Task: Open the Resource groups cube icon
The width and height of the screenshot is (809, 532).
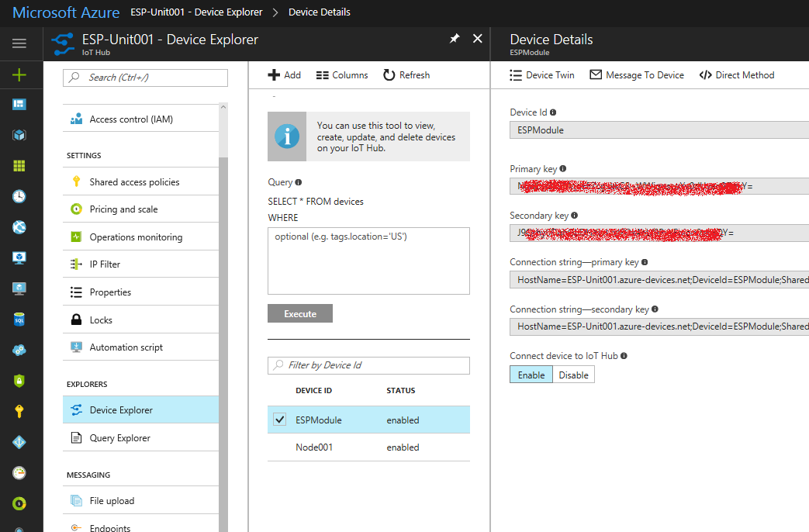Action: pyautogui.click(x=19, y=135)
